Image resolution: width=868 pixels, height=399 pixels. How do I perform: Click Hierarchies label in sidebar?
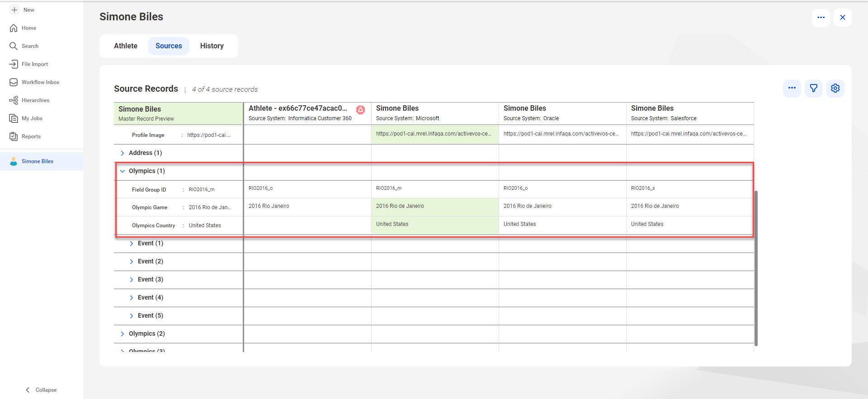pos(35,100)
